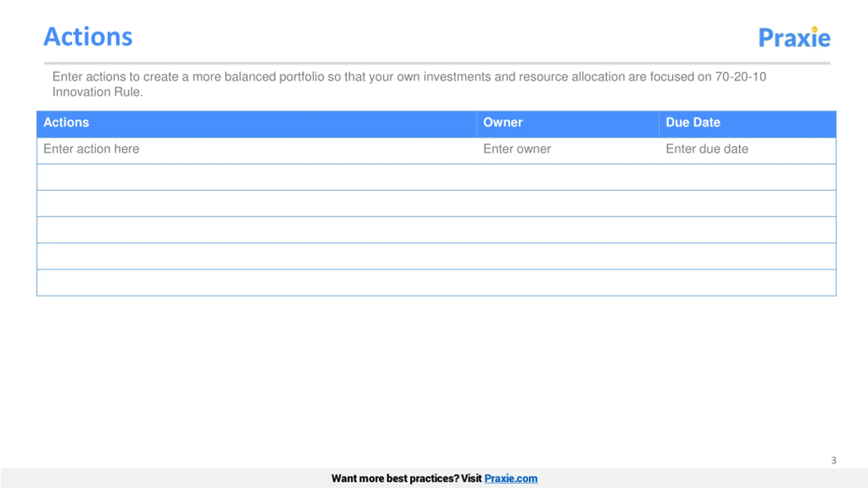This screenshot has width=868, height=488.
Task: Click the 'Enter action here' cell
Action: 92,149
